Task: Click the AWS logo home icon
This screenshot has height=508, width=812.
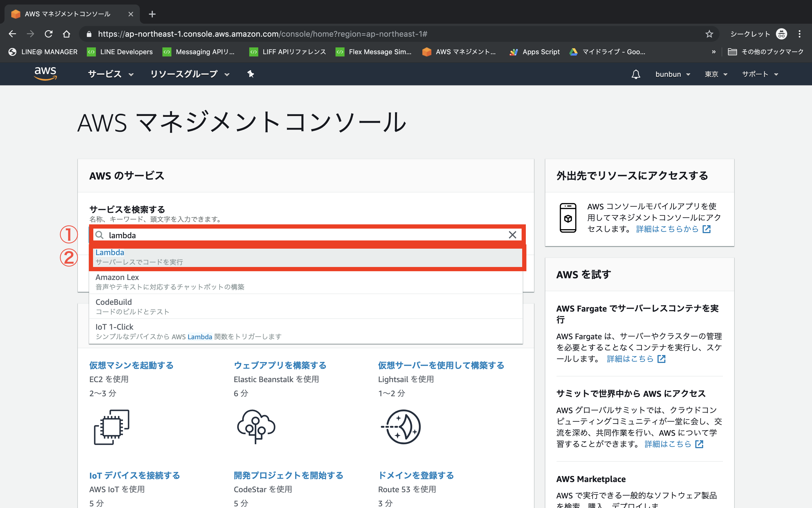Action: [46, 74]
